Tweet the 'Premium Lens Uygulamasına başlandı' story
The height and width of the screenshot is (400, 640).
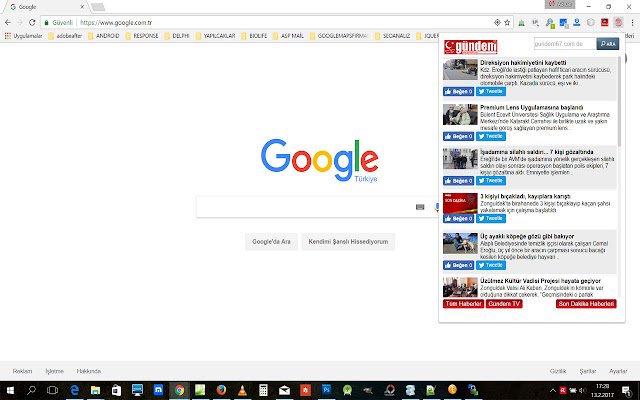(x=491, y=136)
